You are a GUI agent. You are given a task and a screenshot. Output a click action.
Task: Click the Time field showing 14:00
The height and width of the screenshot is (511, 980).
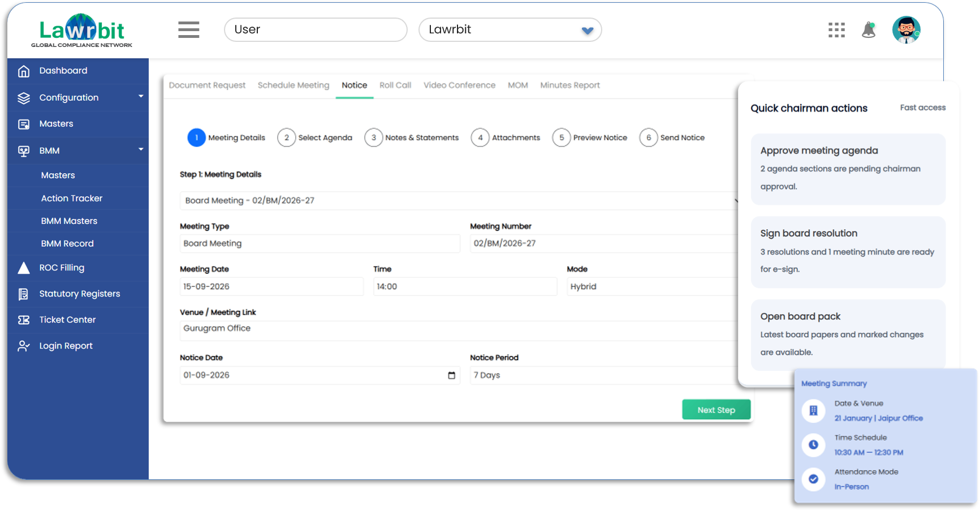tap(465, 287)
